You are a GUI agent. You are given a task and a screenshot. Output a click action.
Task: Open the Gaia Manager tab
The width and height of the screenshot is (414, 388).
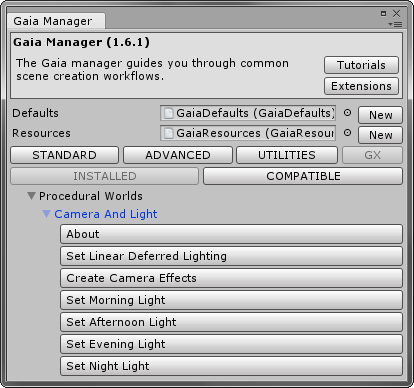[x=56, y=21]
